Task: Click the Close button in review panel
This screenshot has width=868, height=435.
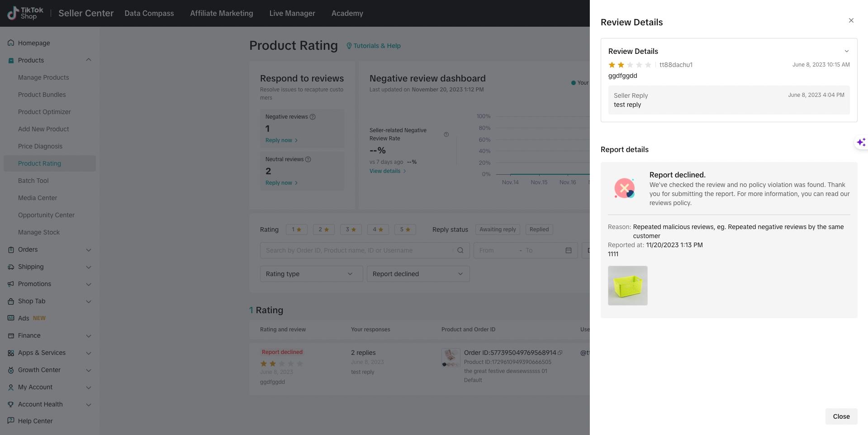Action: tap(841, 416)
